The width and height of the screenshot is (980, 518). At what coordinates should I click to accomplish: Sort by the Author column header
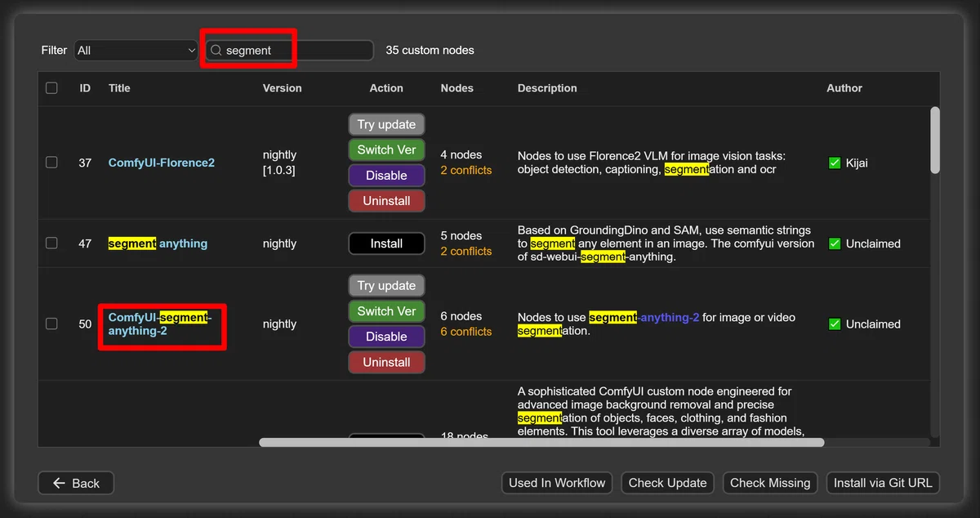844,88
